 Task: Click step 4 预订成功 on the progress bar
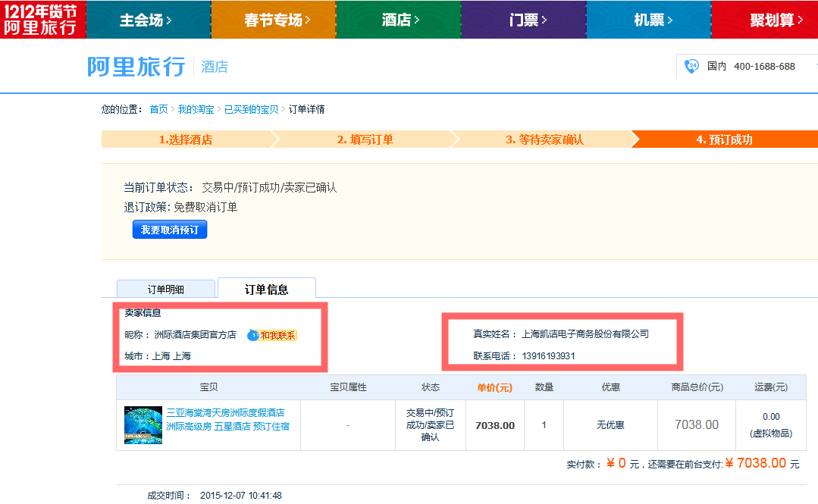pos(726,139)
